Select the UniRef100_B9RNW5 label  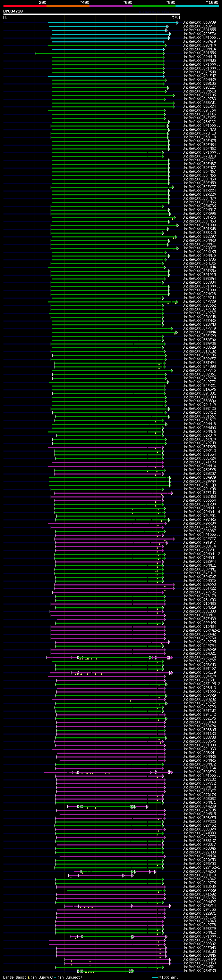(199, 60)
